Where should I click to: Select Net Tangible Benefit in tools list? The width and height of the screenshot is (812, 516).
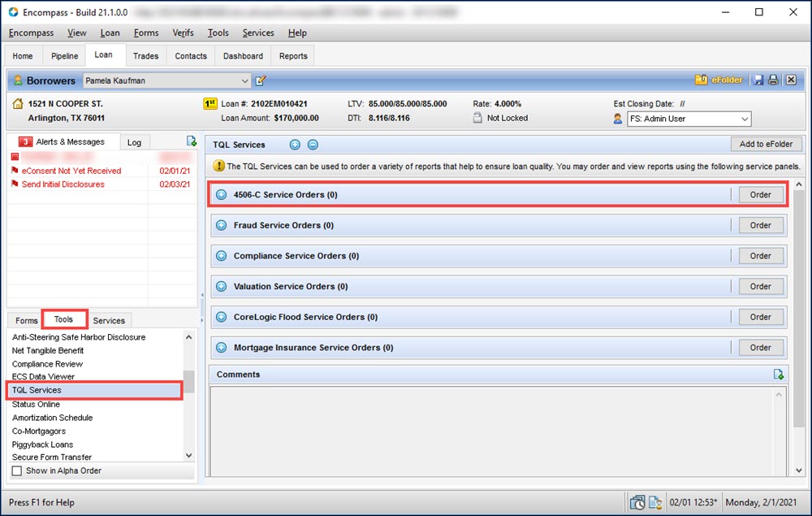(x=48, y=350)
